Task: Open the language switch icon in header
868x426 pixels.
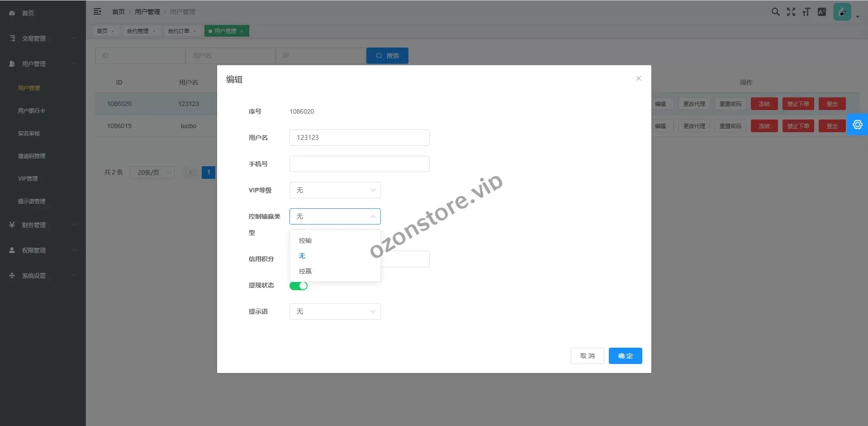Action: pos(822,12)
